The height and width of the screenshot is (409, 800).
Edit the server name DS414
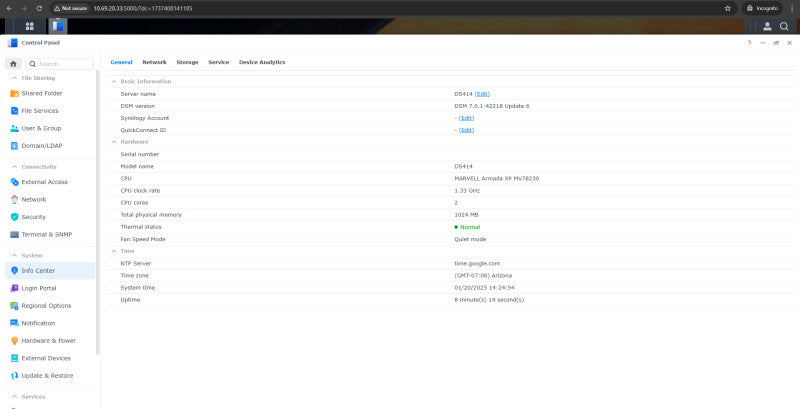point(482,94)
